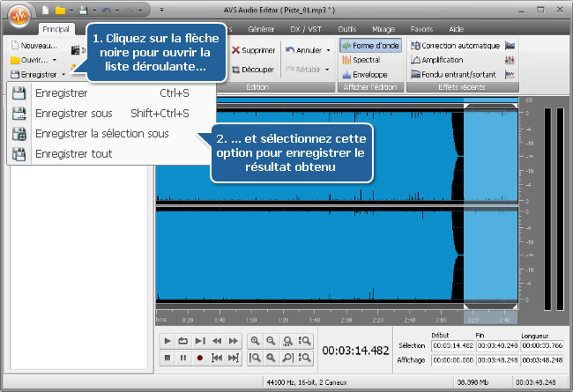Click the full-zoom (1:1) magnifier icon
The width and height of the screenshot is (573, 392).
tap(287, 341)
